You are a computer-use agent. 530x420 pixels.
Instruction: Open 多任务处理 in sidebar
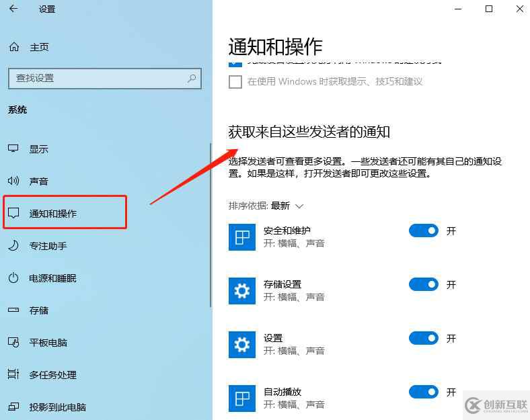(x=52, y=375)
